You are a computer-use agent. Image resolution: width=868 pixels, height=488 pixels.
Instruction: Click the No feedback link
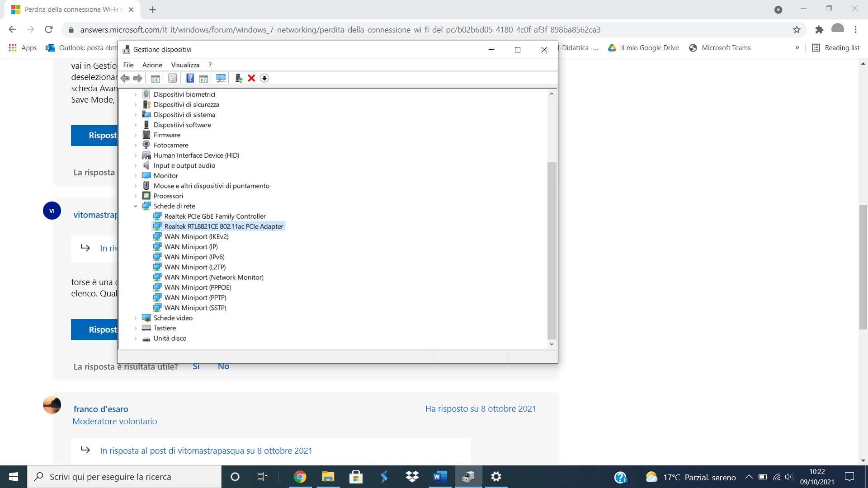pyautogui.click(x=223, y=366)
